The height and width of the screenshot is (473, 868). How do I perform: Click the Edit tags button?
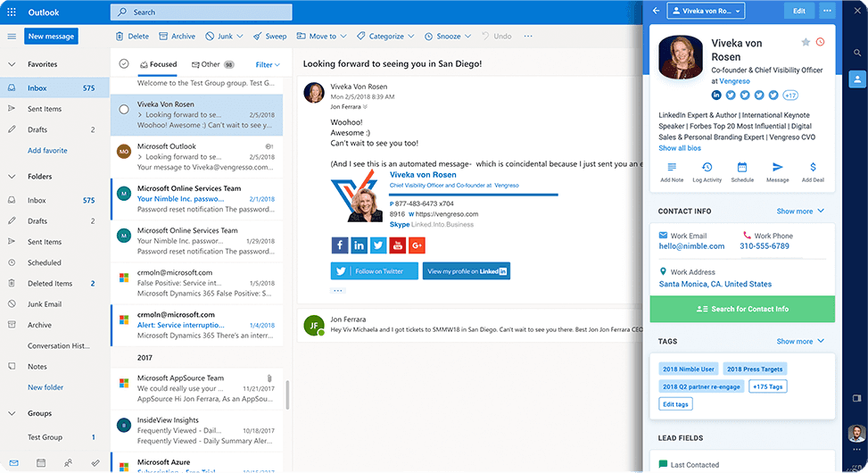[675, 404]
